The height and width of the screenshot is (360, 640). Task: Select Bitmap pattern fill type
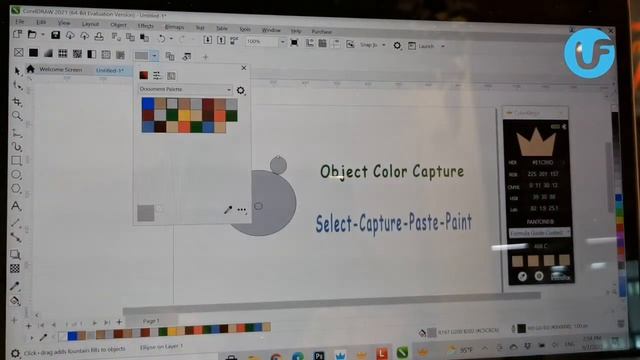coord(77,53)
